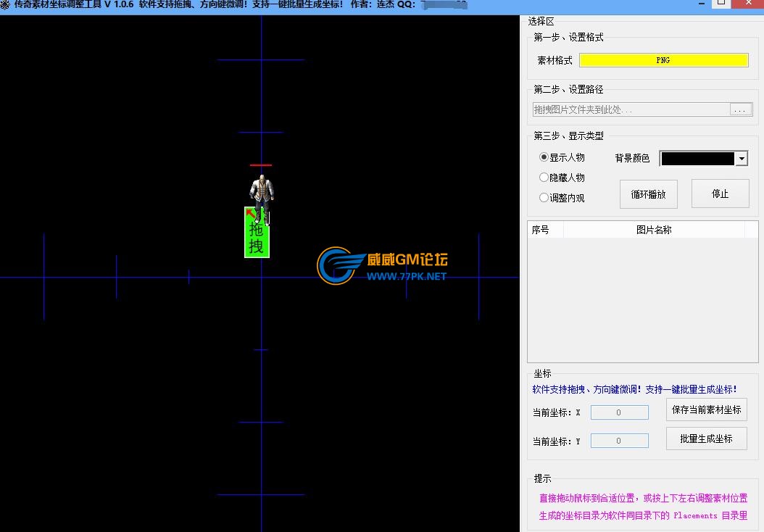Viewport: 764px width, 532px height.
Task: Click the green 拖拽 drag handle
Action: tap(257, 233)
